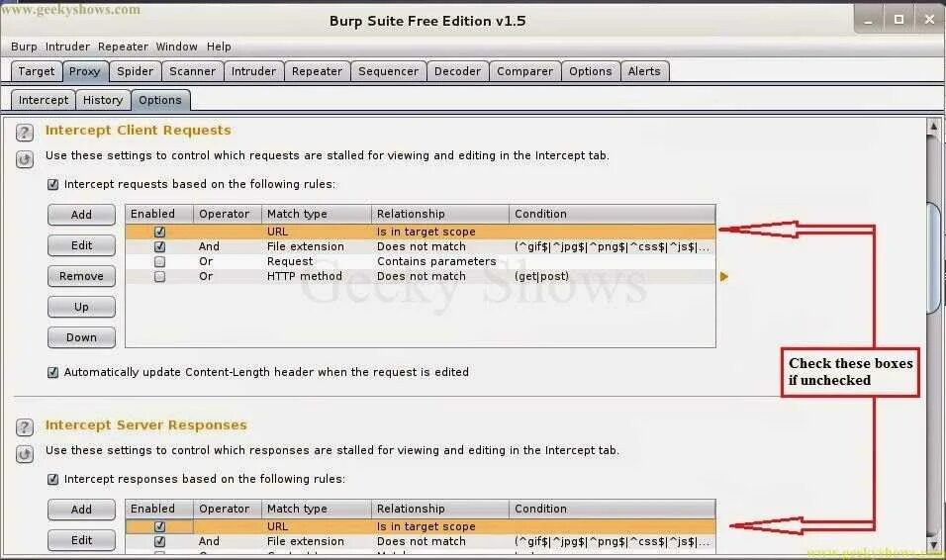Open the Burp menu

coord(24,47)
